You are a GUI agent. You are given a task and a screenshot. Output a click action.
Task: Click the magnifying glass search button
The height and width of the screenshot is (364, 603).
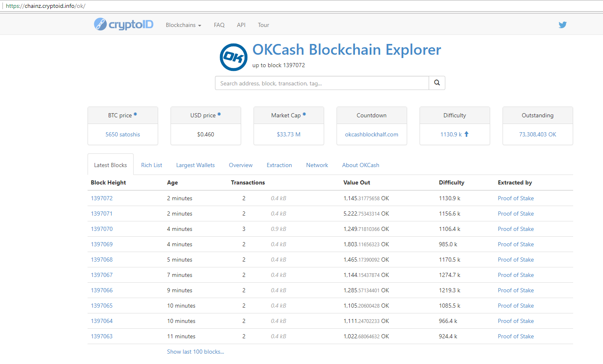click(x=437, y=83)
